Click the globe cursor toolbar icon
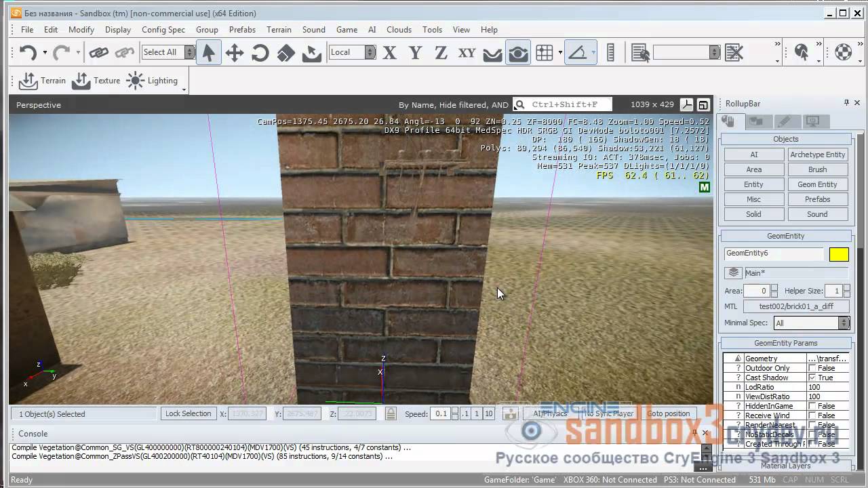 tap(802, 52)
